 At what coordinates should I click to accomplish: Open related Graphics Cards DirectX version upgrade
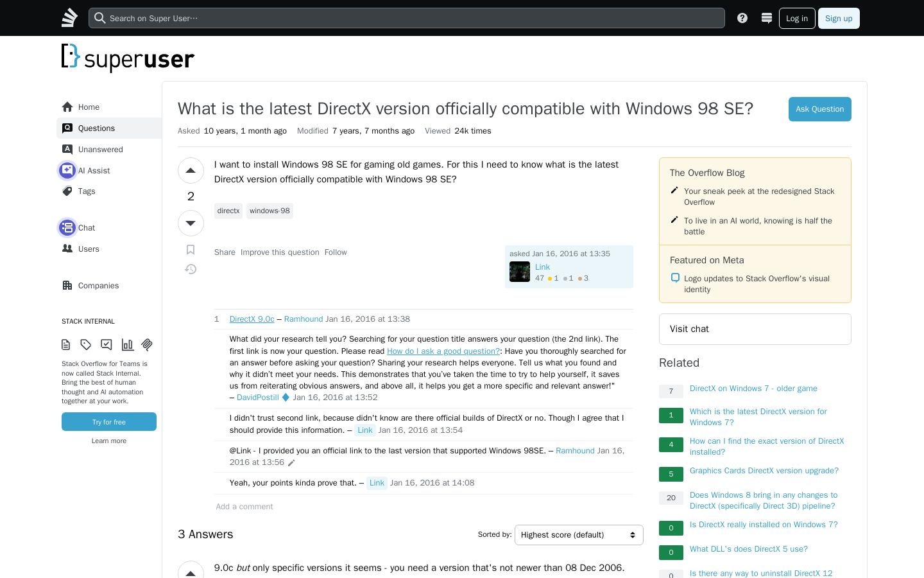[764, 471]
